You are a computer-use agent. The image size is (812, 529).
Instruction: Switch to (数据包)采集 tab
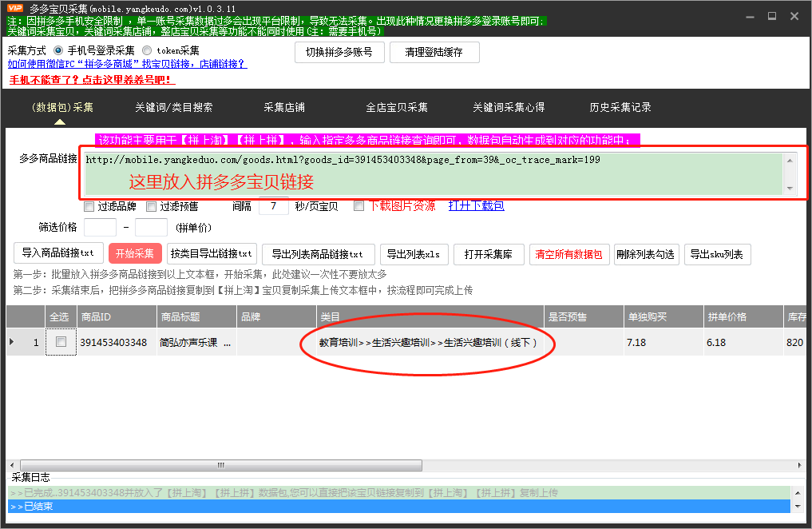point(62,107)
